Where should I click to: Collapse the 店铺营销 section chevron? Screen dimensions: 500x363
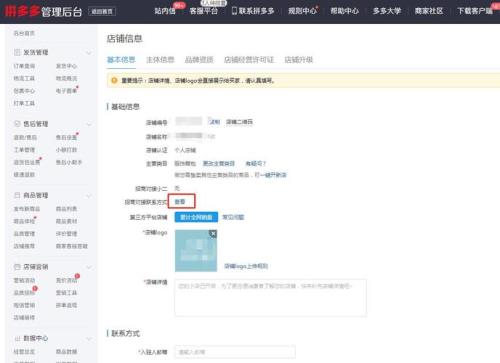[x=89, y=267]
